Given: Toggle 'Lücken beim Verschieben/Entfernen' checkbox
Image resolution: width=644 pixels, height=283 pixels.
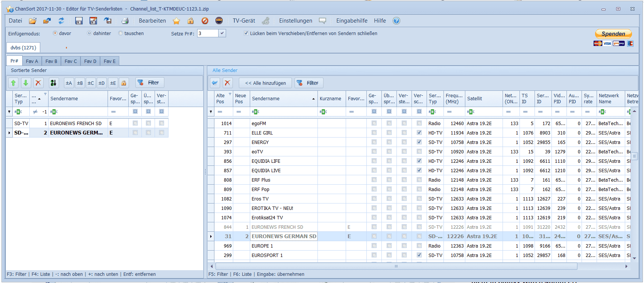Looking at the screenshot, I should point(246,33).
